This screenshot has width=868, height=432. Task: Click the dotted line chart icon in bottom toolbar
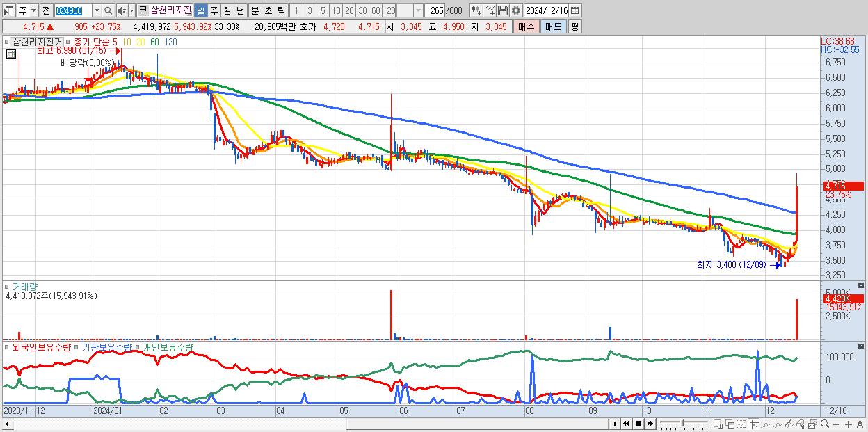click(741, 424)
